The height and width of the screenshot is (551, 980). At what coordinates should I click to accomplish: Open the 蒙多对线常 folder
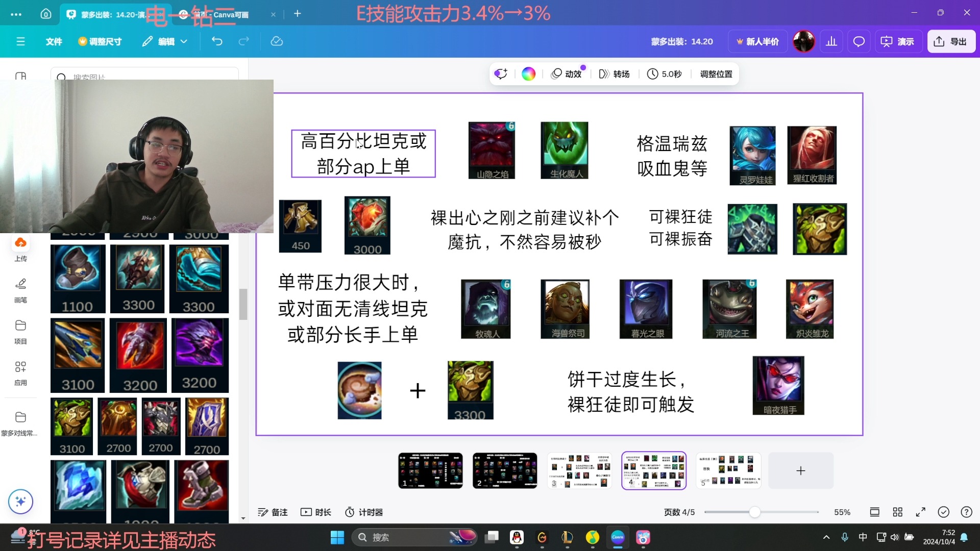click(20, 423)
